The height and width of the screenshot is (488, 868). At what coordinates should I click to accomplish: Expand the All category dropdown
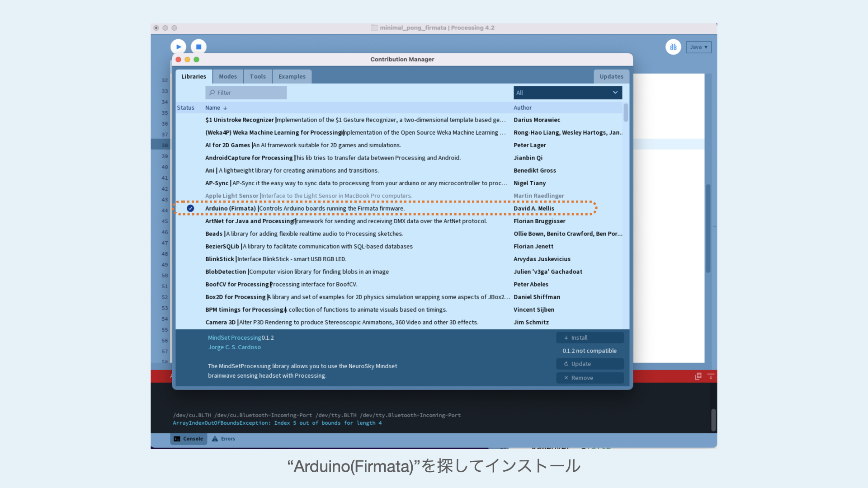tap(567, 93)
